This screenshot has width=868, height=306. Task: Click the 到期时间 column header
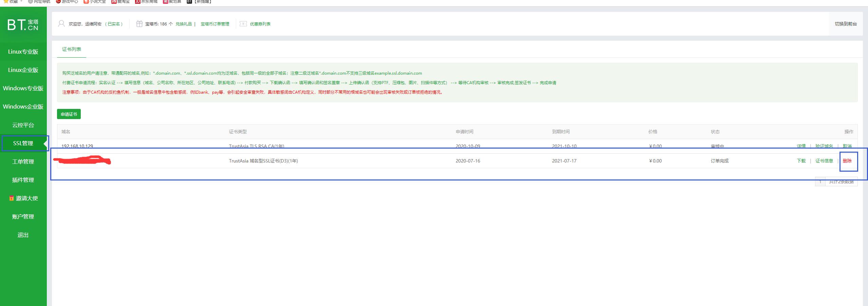(561, 132)
